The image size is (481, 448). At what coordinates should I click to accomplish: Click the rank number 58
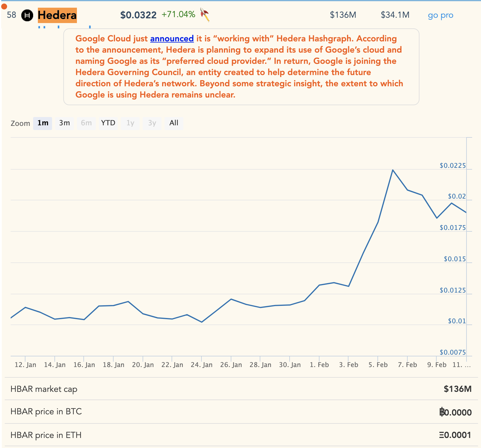(12, 15)
